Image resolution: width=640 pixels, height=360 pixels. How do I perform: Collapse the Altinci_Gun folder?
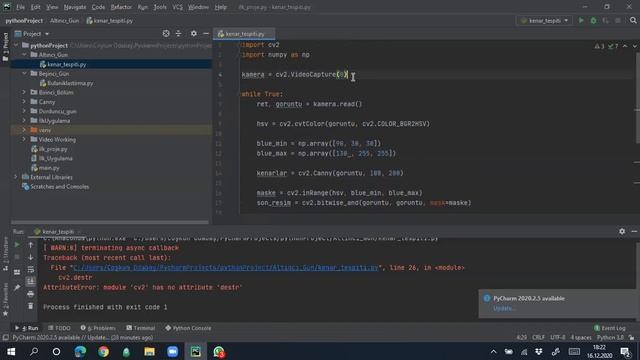click(24, 55)
